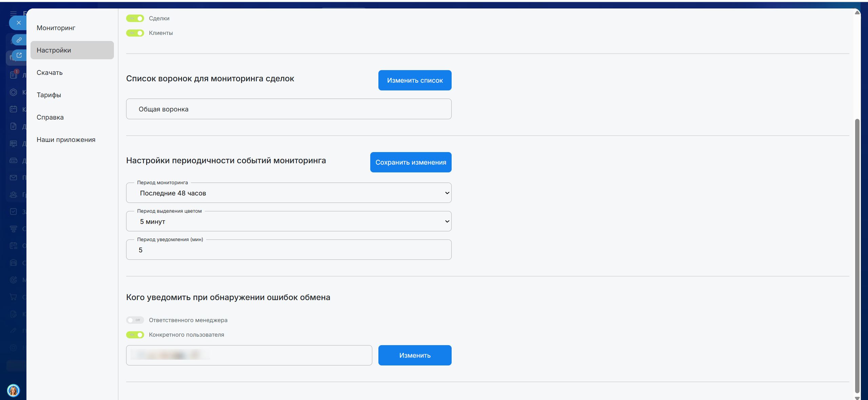Click the news feed icon with red badge

14,75
